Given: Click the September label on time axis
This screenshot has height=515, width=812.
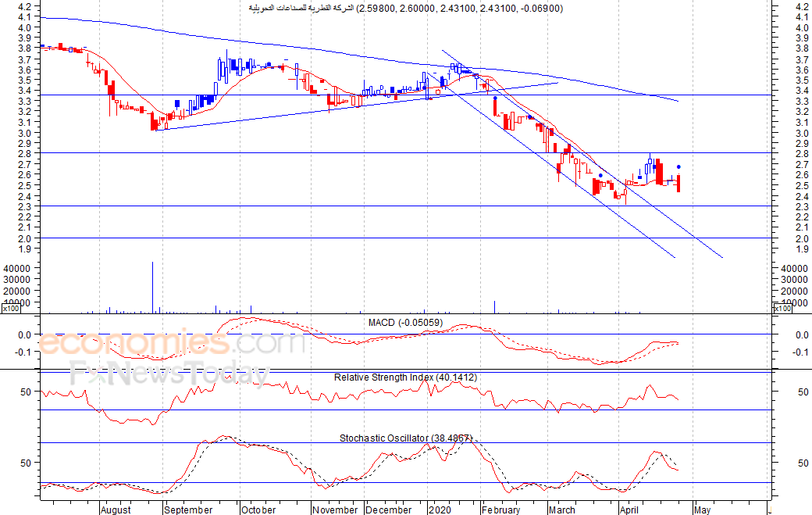Looking at the screenshot, I should (188, 510).
